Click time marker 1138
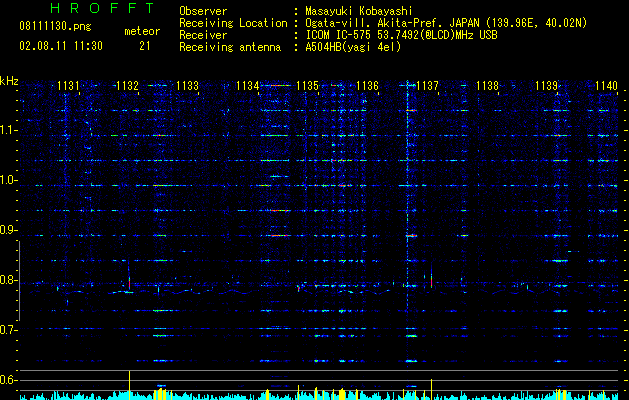 (487, 86)
